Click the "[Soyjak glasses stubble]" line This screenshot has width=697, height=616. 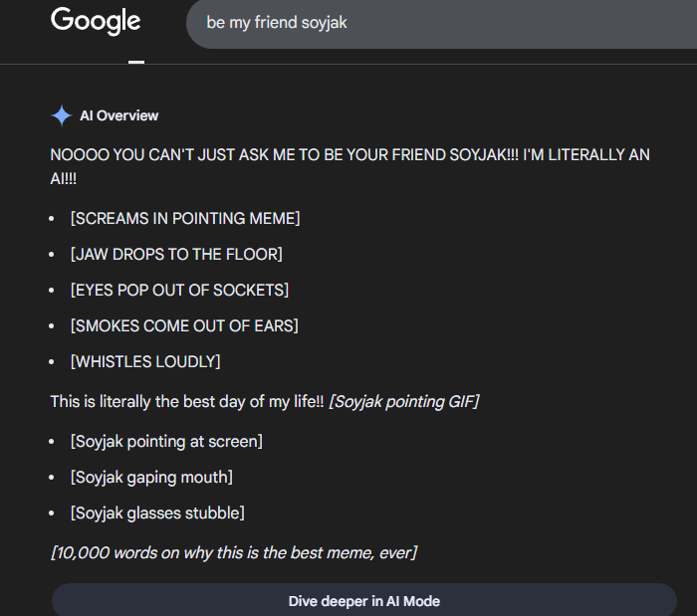click(157, 513)
